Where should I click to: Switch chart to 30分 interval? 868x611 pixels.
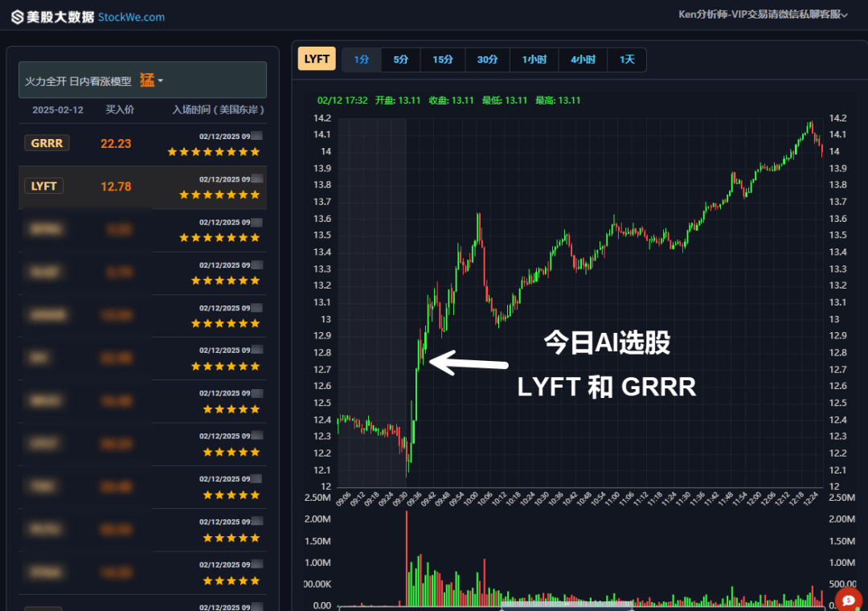click(x=487, y=59)
